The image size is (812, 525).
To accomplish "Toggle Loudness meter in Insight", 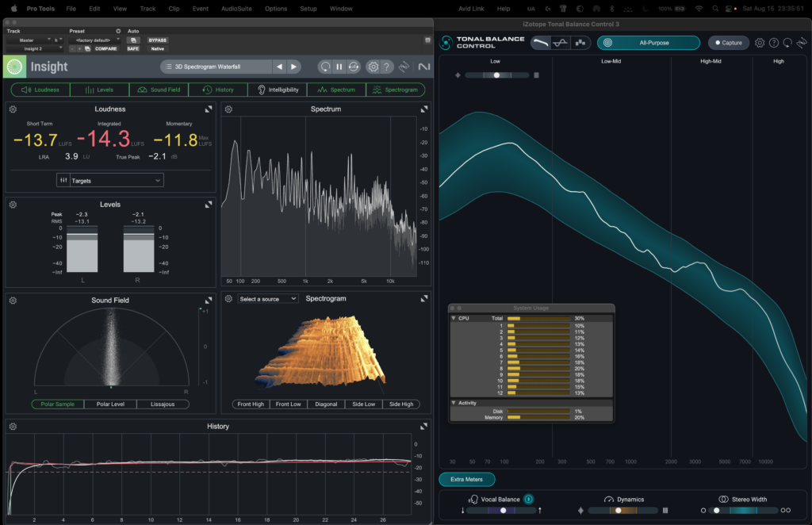I will point(40,90).
